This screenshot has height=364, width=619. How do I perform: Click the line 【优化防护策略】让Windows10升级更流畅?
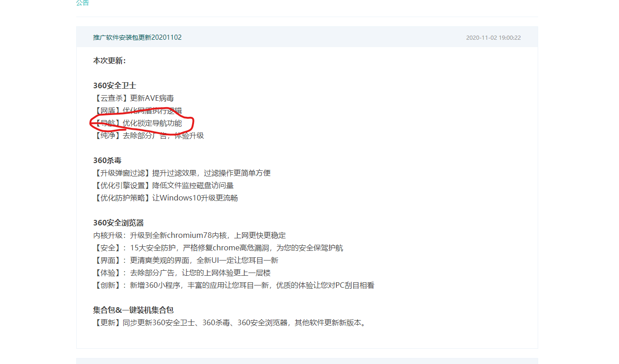[165, 198]
